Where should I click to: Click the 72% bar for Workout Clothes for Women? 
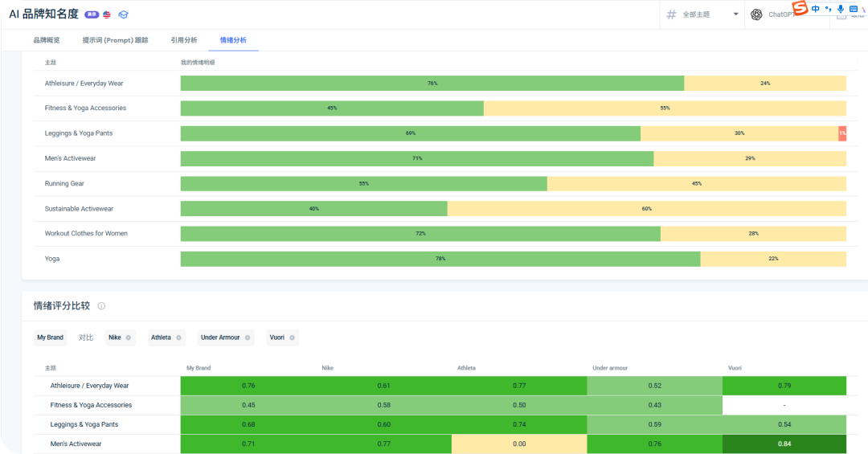[x=420, y=234]
